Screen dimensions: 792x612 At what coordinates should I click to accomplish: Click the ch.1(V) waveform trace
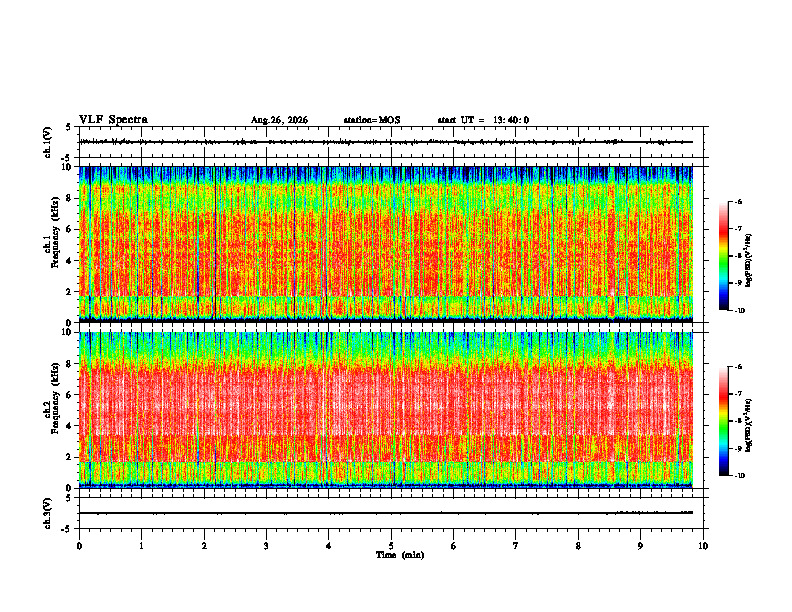386,142
